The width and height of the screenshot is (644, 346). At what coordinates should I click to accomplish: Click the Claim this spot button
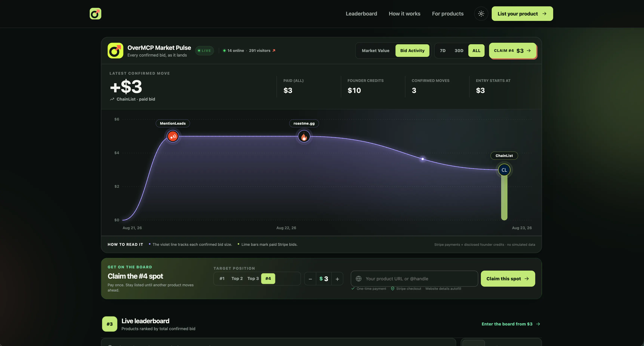[x=508, y=279]
